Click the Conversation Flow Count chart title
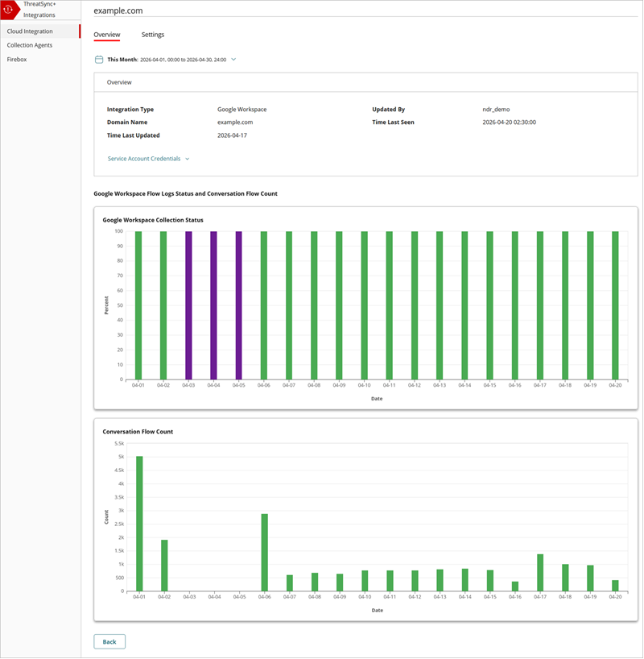The image size is (644, 659). 138,432
